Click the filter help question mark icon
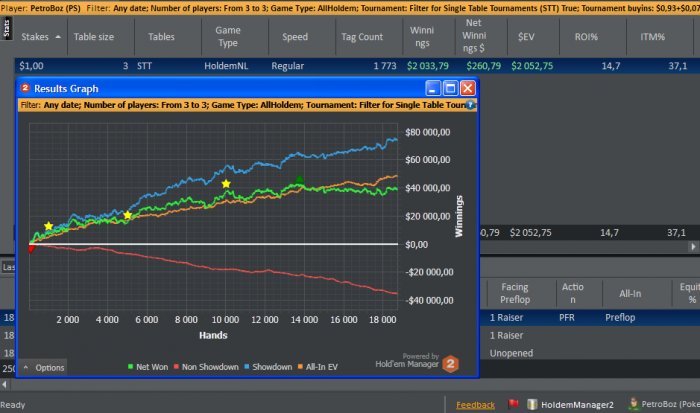Screen dimensions: 700x413 pyautogui.click(x=470, y=105)
